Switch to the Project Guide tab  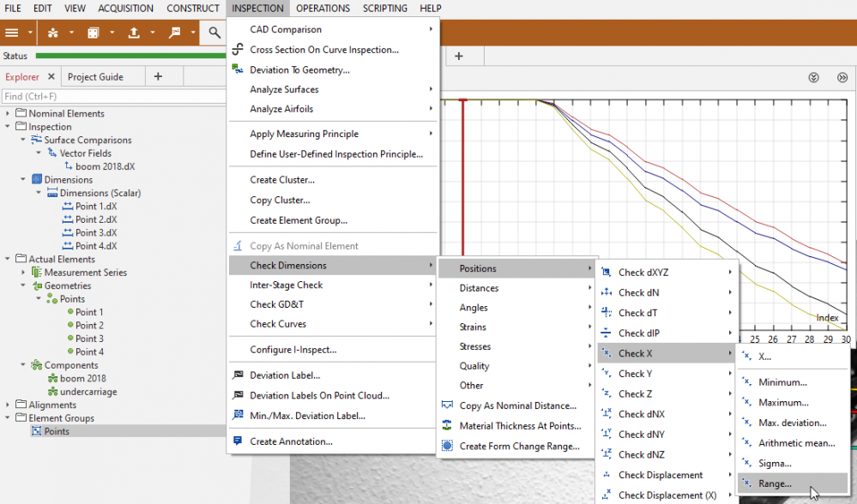(x=95, y=76)
